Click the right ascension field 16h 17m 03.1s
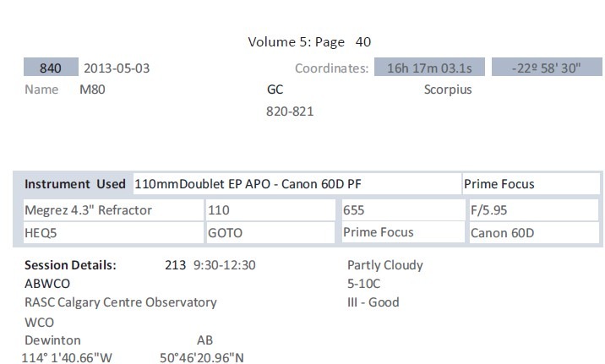 (428, 68)
